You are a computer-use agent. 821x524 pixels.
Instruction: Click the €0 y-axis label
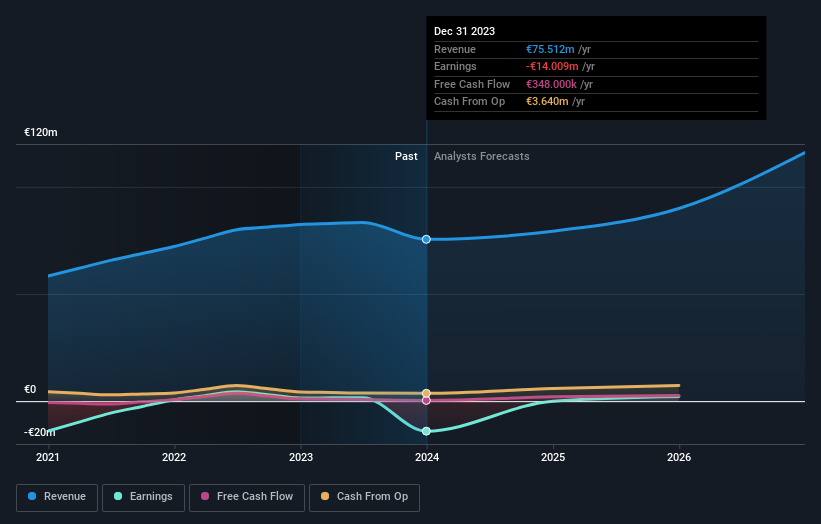tap(30, 389)
